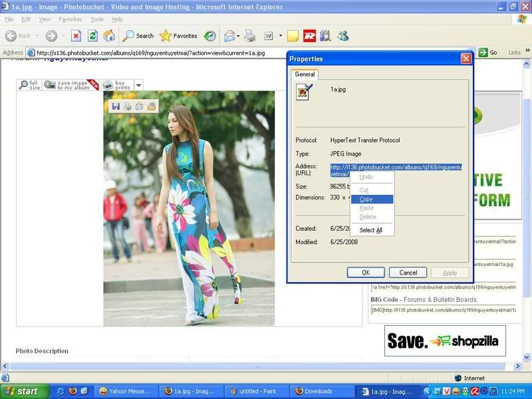Open the Tools menu

(x=97, y=19)
